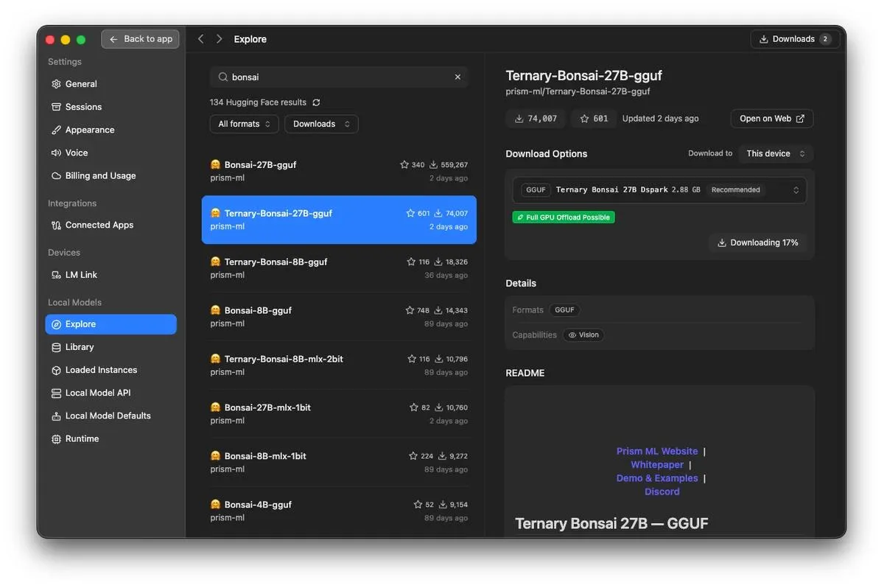Viewport: 884px width, 588px height.
Task: Open Billing and Usage page
Action: (x=110, y=175)
